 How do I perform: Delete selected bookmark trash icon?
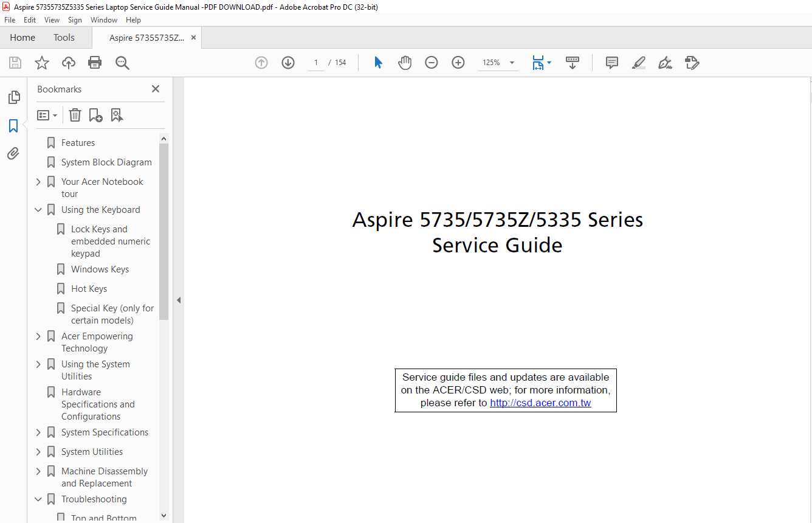coord(75,115)
